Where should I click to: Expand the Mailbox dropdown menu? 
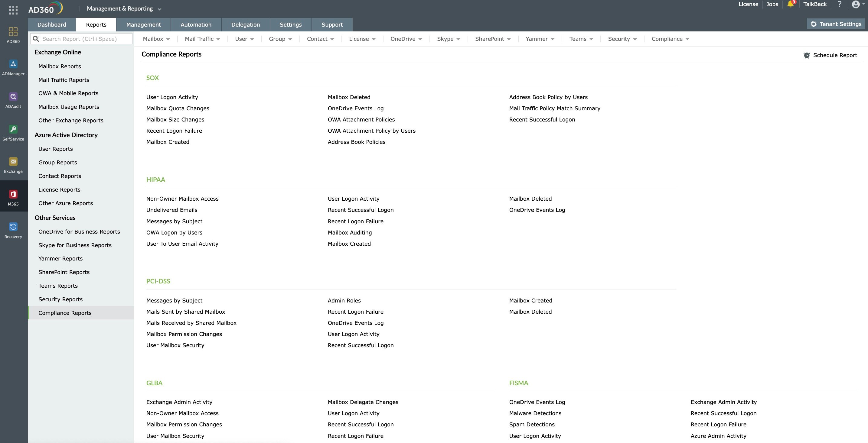point(156,39)
